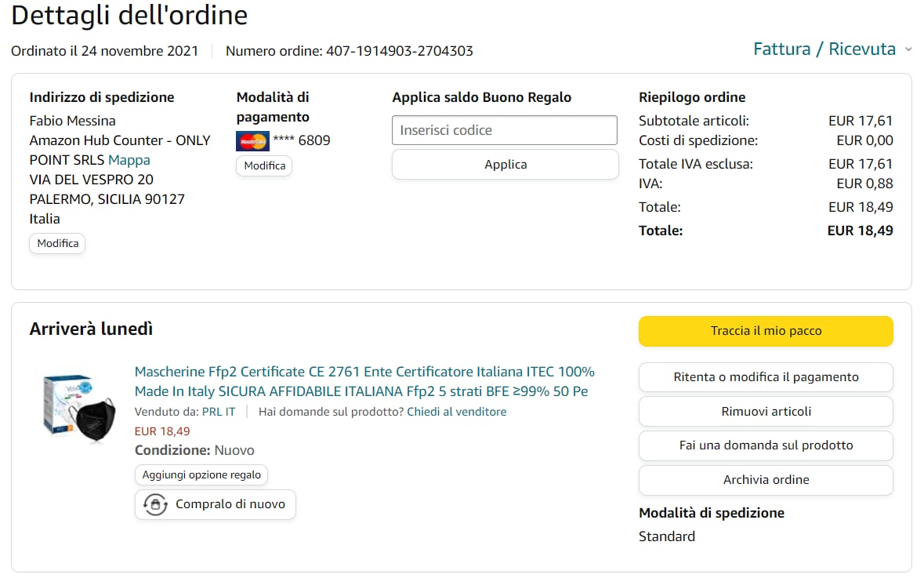The width and height of the screenshot is (924, 578).
Task: Click Traccia il mio pacco
Action: (766, 331)
